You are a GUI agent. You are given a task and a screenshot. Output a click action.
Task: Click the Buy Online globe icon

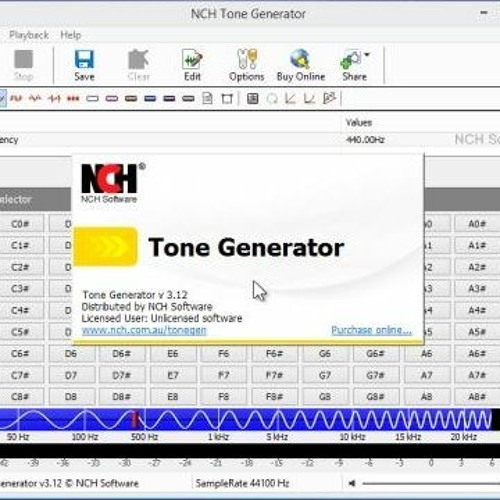pyautogui.click(x=301, y=59)
